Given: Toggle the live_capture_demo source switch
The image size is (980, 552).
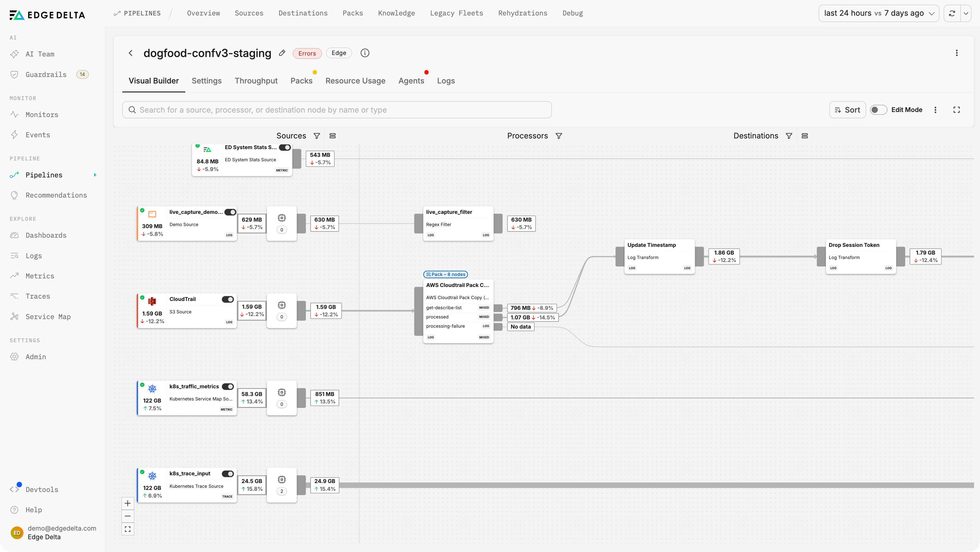Looking at the screenshot, I should pos(230,212).
